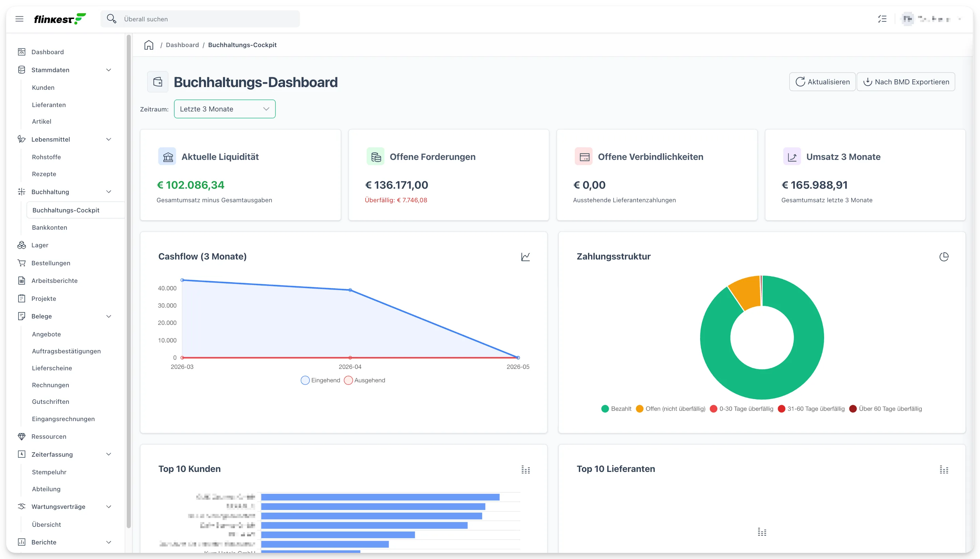Screen dimensions: 980x559
Task: Collapse the Lebensmittel section chevron
Action: 109,139
